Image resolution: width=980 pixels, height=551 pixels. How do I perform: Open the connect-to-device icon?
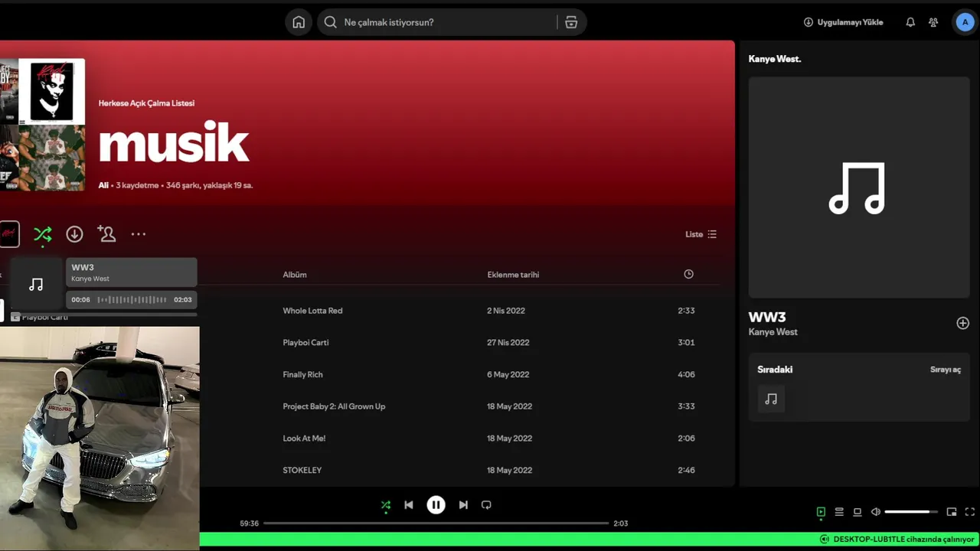pyautogui.click(x=857, y=512)
